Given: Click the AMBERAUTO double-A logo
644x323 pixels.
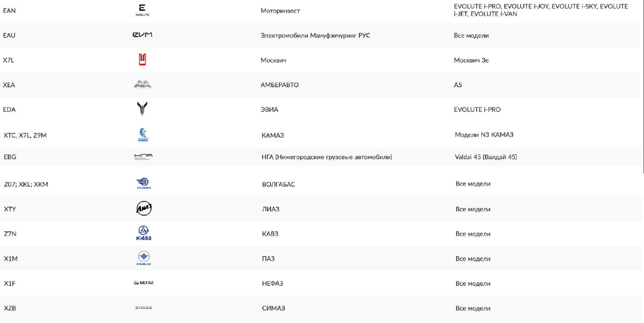Looking at the screenshot, I should [142, 84].
